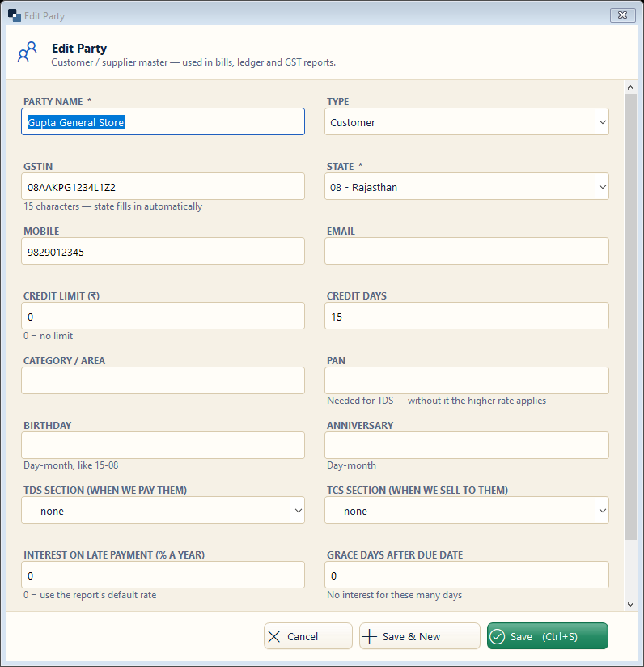
Task: Open the State dropdown showing 08 - Rajasthan
Action: coord(466,186)
